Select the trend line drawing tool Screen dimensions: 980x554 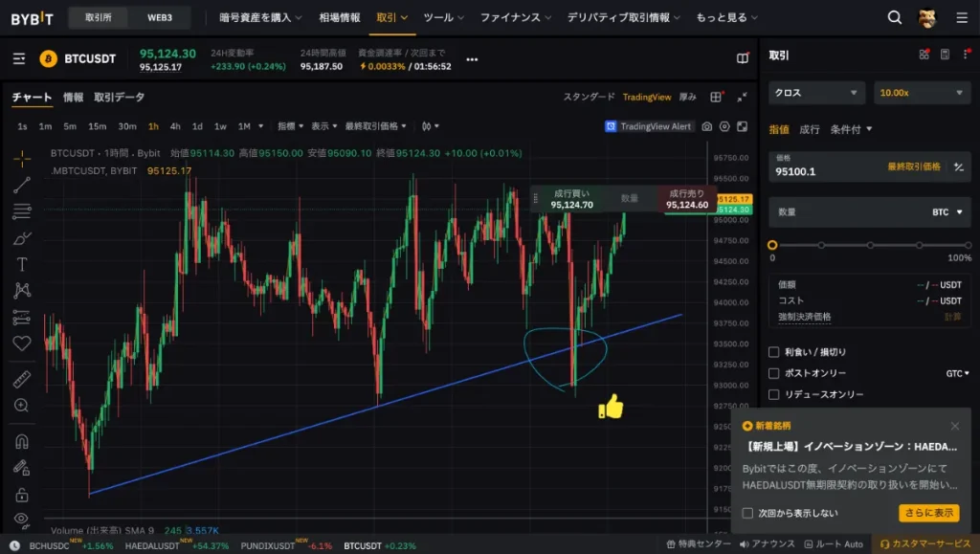point(22,185)
